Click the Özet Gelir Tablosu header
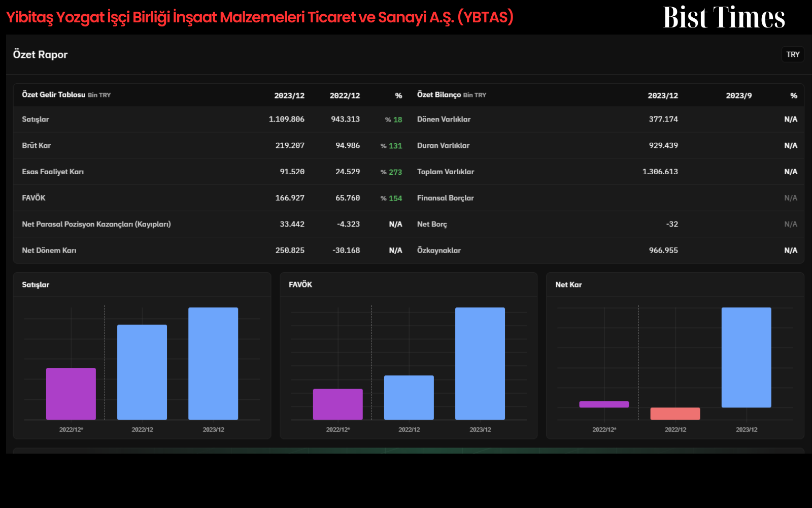Viewport: 812px width, 508px height. point(66,95)
